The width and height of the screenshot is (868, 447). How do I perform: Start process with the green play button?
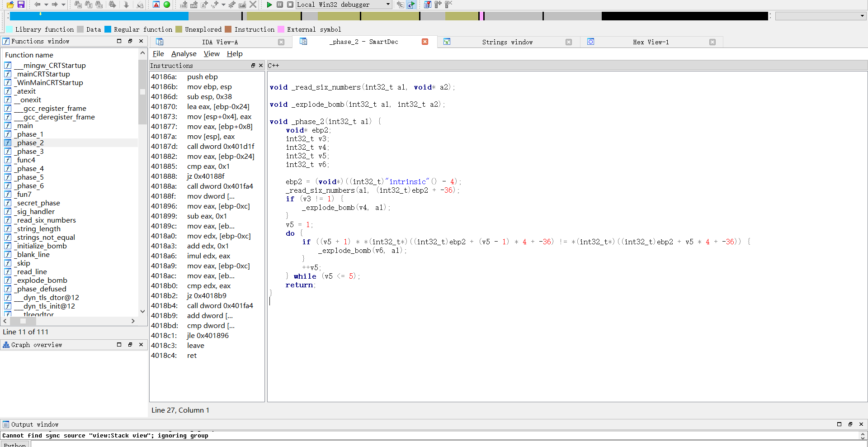[269, 5]
